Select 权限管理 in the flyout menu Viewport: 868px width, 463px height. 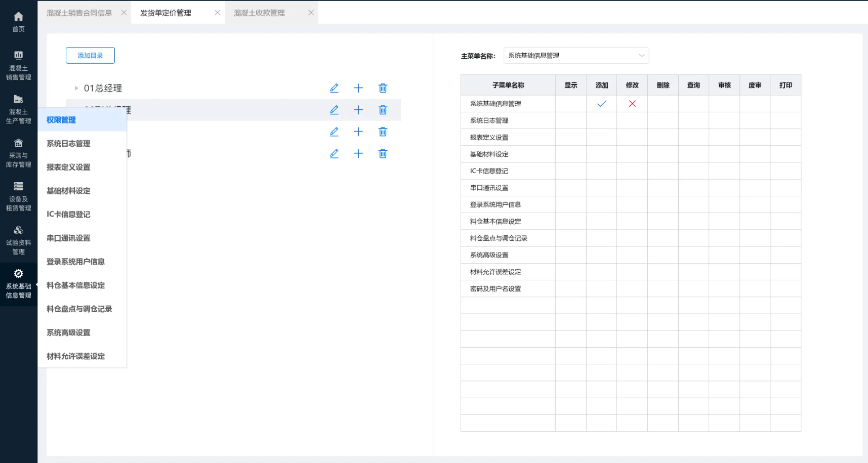(x=61, y=120)
